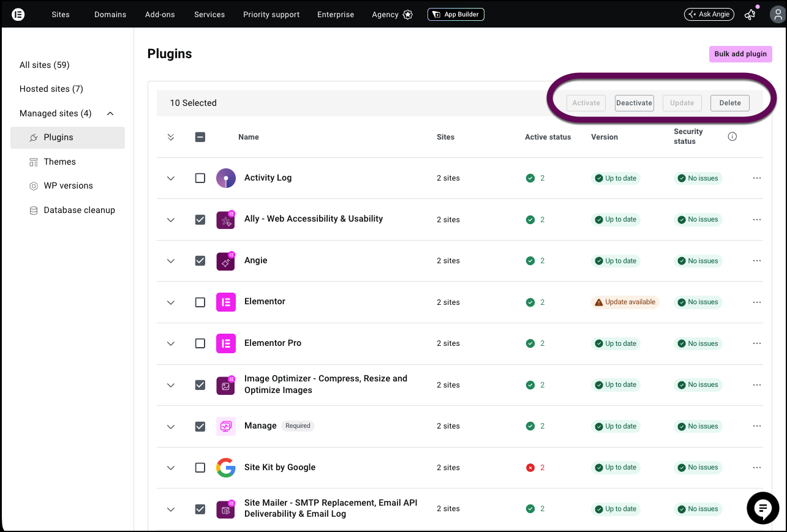The height and width of the screenshot is (532, 787).
Task: Open the Domains menu
Action: point(110,15)
